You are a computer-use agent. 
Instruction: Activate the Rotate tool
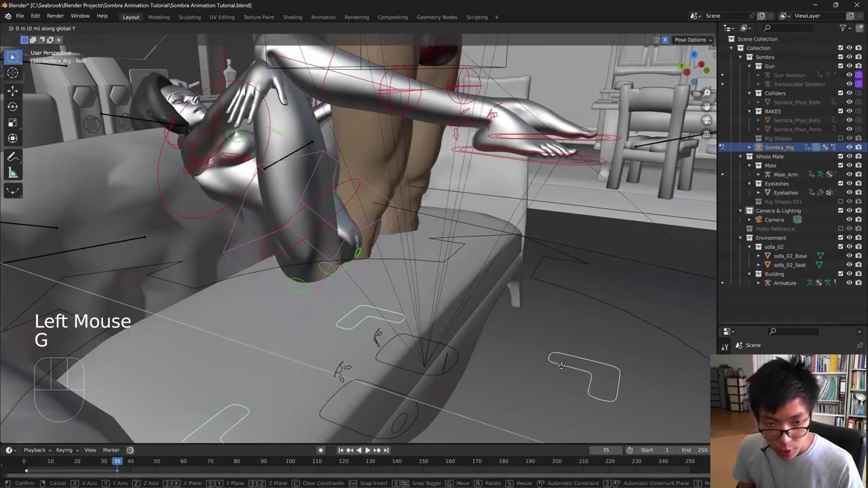[x=12, y=106]
